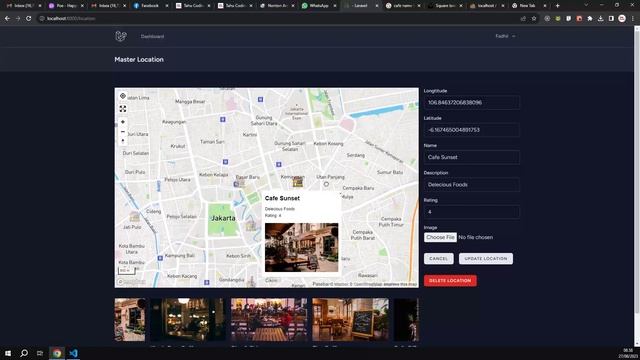The width and height of the screenshot is (640, 360).
Task: Click the Rating input field
Action: [472, 212]
